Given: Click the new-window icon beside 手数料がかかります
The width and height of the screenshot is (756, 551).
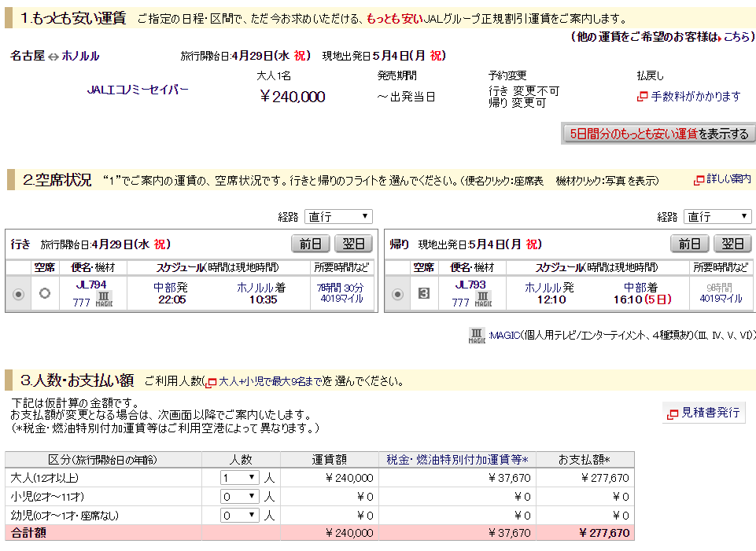Looking at the screenshot, I should point(642,97).
